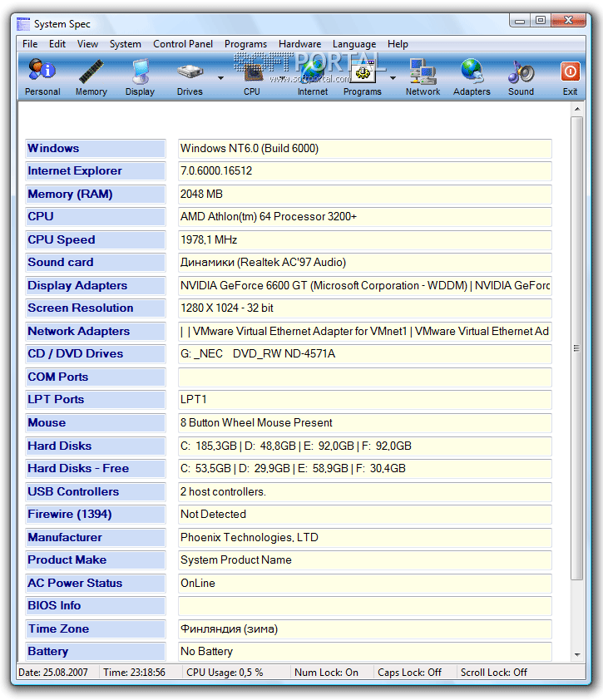Screen dimensions: 603x700
Task: Click the empty COM Ports value field
Action: point(365,377)
